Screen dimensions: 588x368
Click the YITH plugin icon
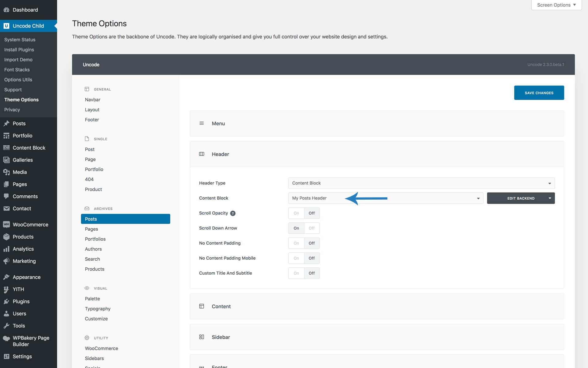(x=6, y=289)
